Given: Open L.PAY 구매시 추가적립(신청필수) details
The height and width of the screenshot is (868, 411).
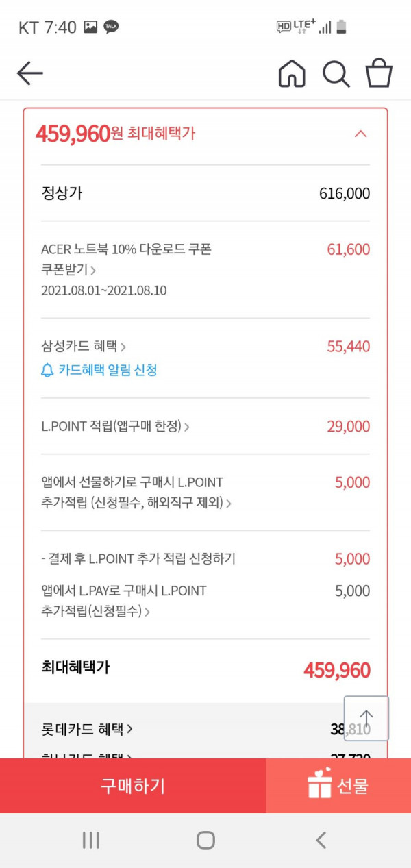Looking at the screenshot, I should pyautogui.click(x=124, y=601).
